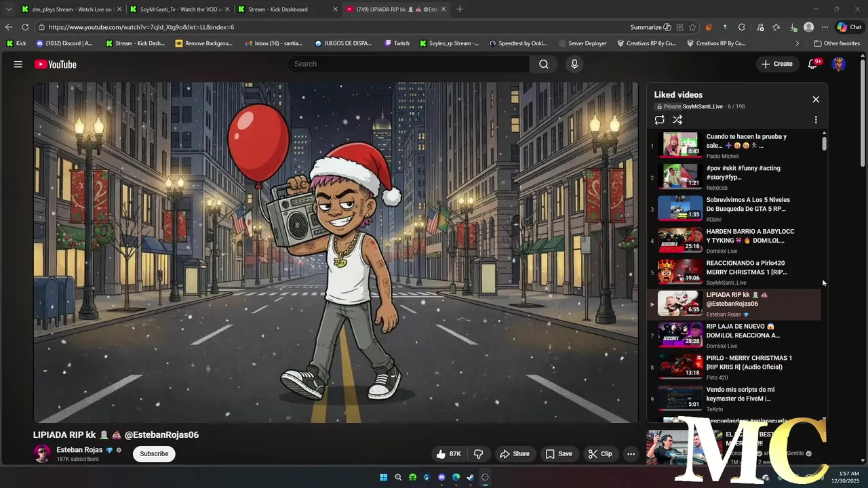Play playlist video 'Cuando te hacen la prueba'
868x488 pixels.
(734, 146)
